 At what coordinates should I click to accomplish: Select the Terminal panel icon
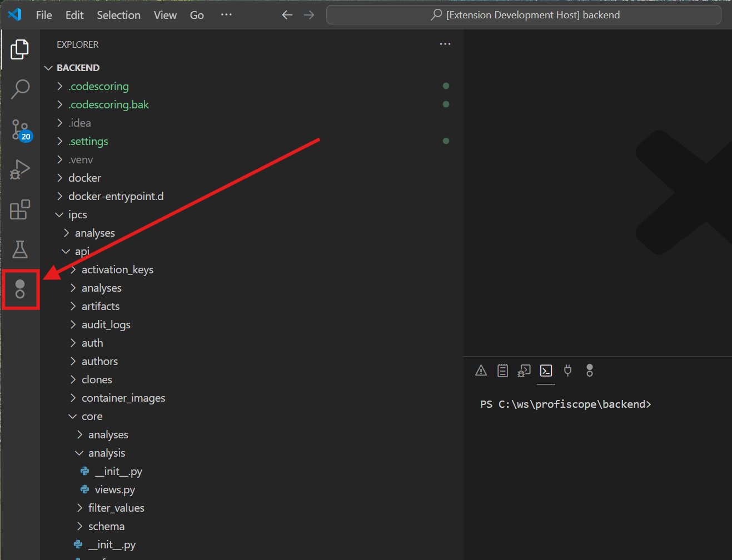click(546, 371)
